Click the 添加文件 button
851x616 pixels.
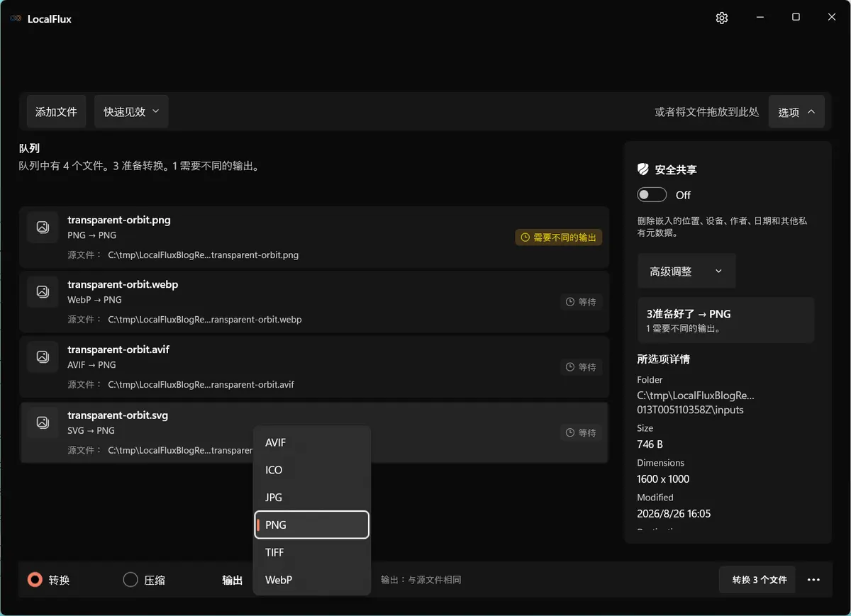pos(56,111)
